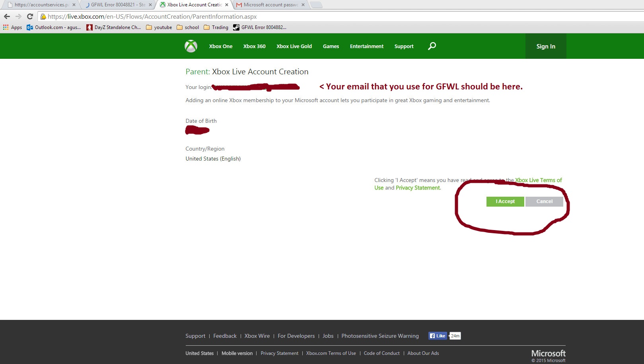Image resolution: width=644 pixels, height=364 pixels.
Task: Click the Parent: Xbox Live Account Creation heading
Action: point(247,72)
